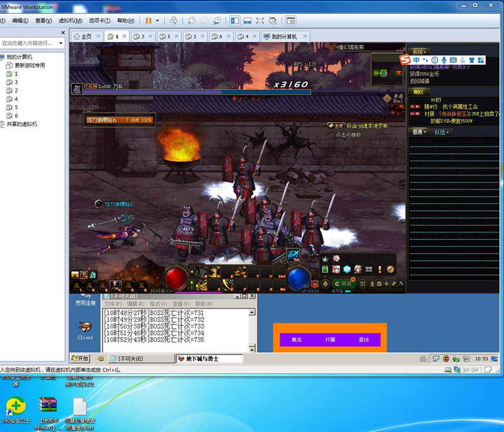
Task: Click the Unity mode toolbar icon
Action: [273, 21]
